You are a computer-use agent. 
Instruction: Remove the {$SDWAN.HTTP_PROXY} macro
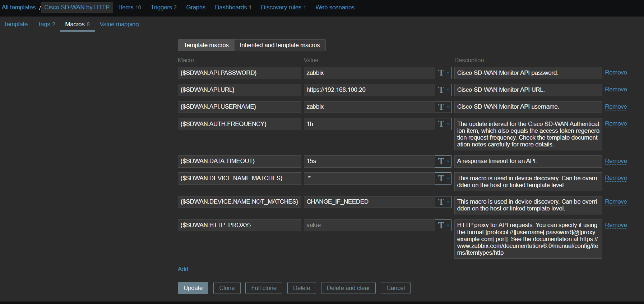click(616, 225)
